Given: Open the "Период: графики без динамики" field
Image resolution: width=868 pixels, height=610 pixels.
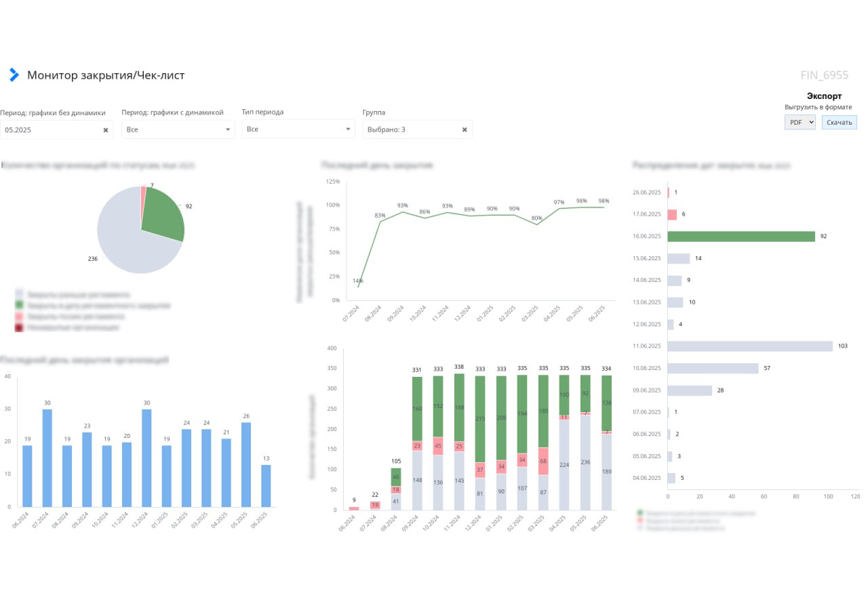Looking at the screenshot, I should click(56, 129).
